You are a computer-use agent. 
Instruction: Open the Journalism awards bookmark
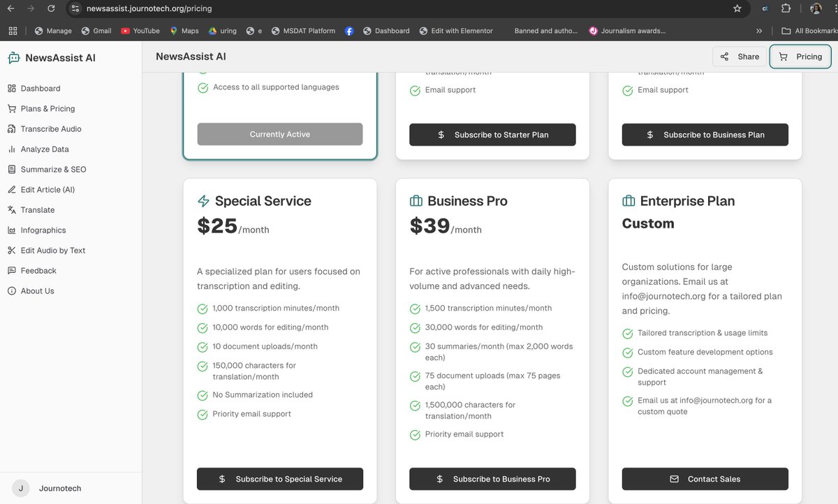(x=627, y=31)
